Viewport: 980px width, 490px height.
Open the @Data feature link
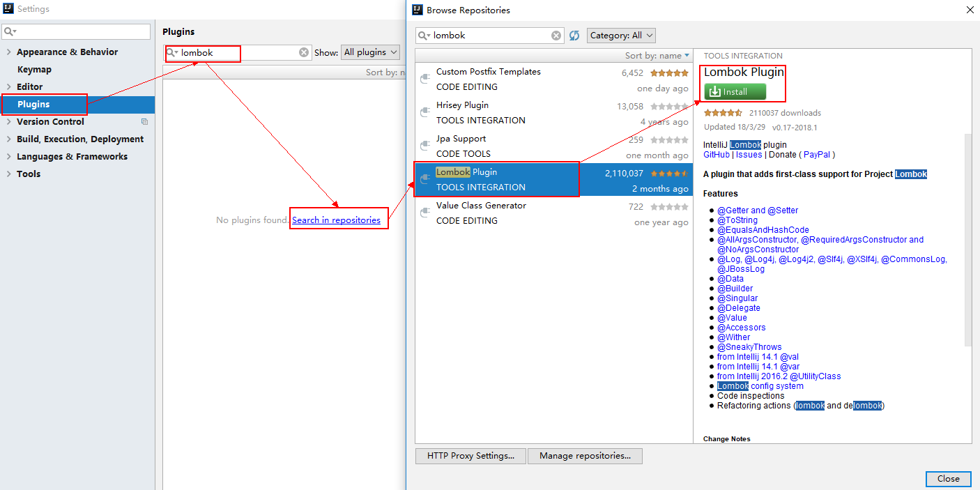(730, 279)
